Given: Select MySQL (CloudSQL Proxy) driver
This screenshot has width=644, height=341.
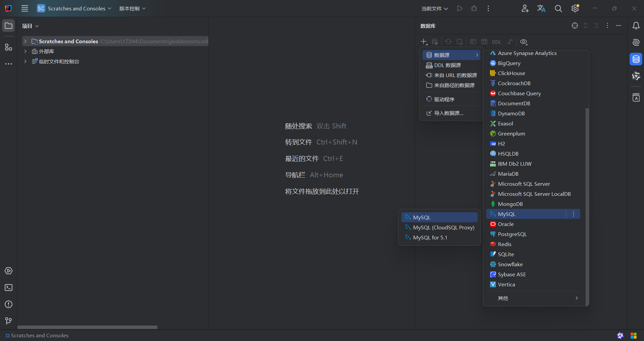Looking at the screenshot, I should [x=440, y=227].
